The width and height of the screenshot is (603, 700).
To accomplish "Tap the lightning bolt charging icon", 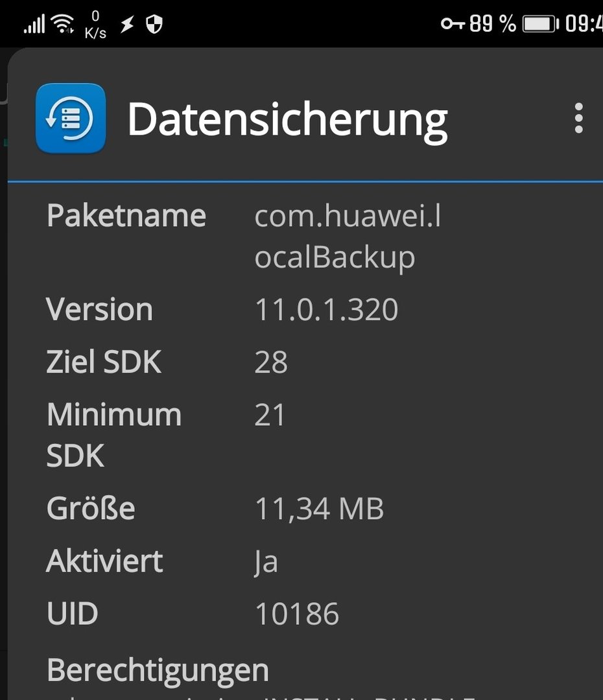I will pyautogui.click(x=127, y=24).
